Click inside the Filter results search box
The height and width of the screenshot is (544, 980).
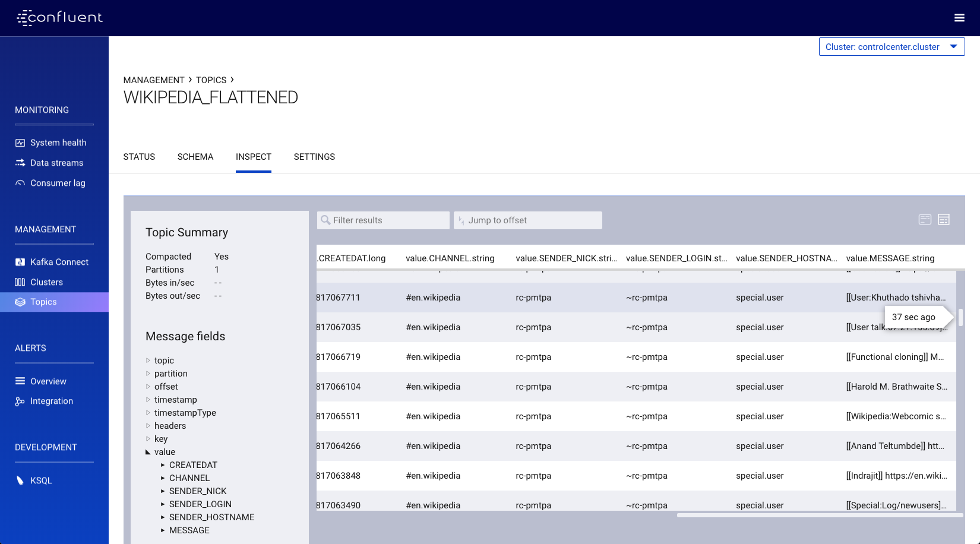click(x=383, y=220)
